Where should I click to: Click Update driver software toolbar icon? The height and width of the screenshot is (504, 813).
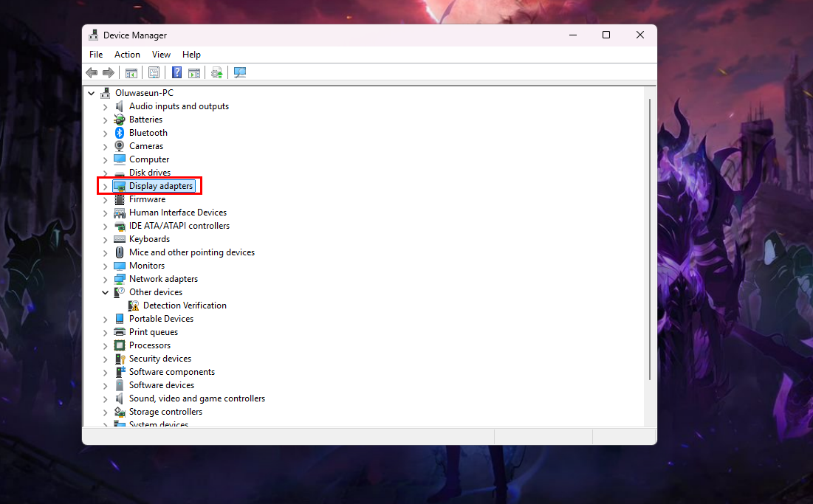[216, 72]
